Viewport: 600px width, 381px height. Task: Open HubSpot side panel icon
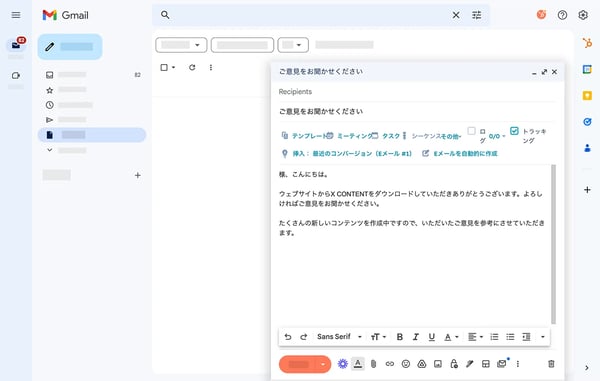[587, 43]
